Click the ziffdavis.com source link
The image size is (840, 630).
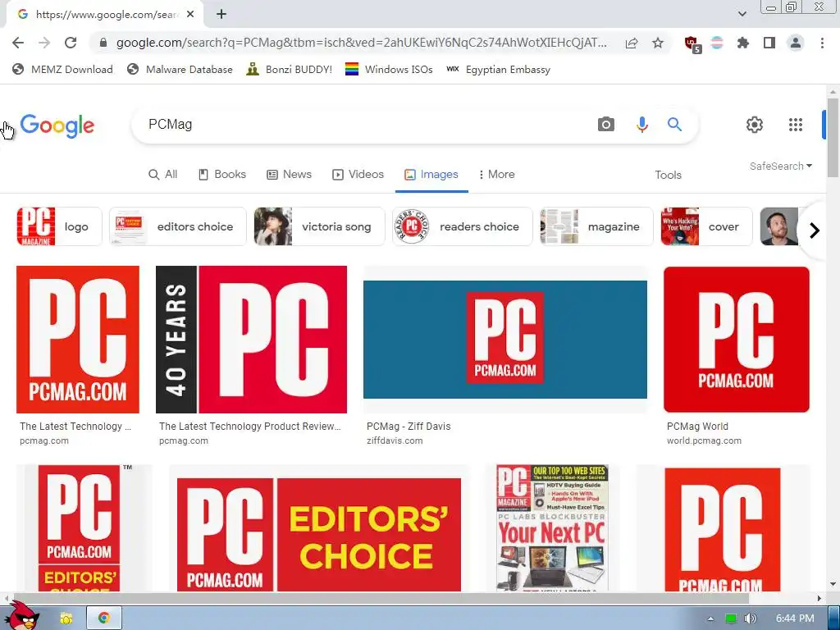click(x=395, y=441)
